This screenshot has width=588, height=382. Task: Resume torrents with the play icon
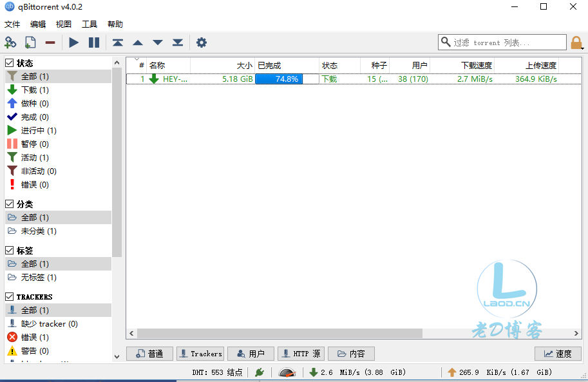coord(74,43)
